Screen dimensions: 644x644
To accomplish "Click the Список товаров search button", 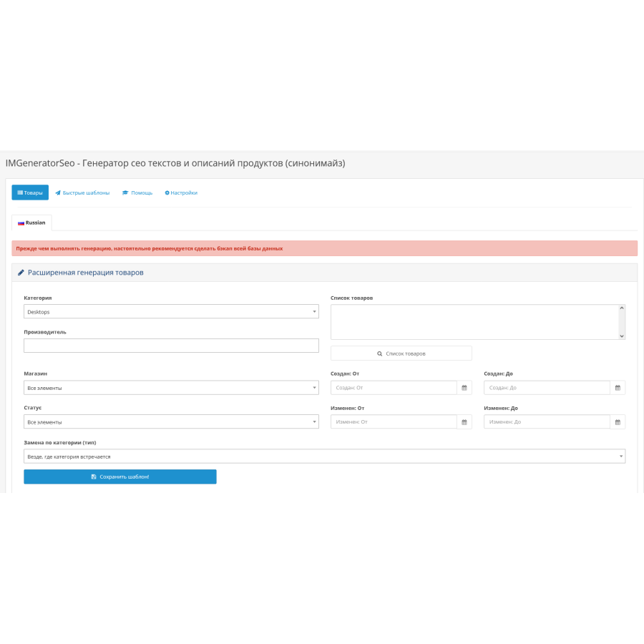I will [x=401, y=353].
